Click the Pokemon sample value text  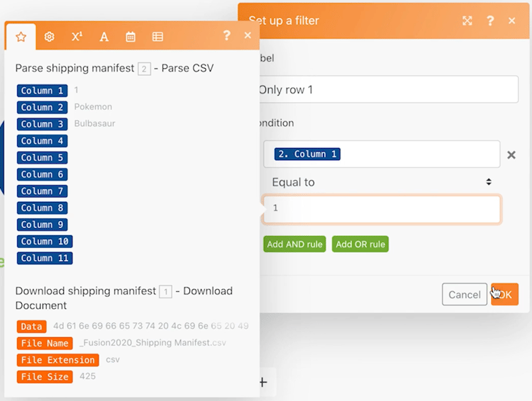[x=93, y=107]
